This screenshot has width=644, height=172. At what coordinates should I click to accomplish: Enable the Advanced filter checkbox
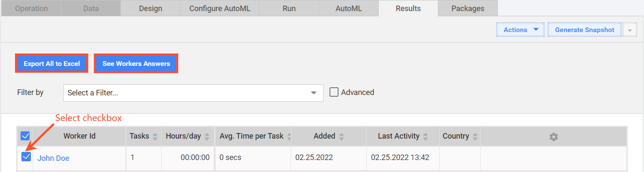click(x=334, y=92)
